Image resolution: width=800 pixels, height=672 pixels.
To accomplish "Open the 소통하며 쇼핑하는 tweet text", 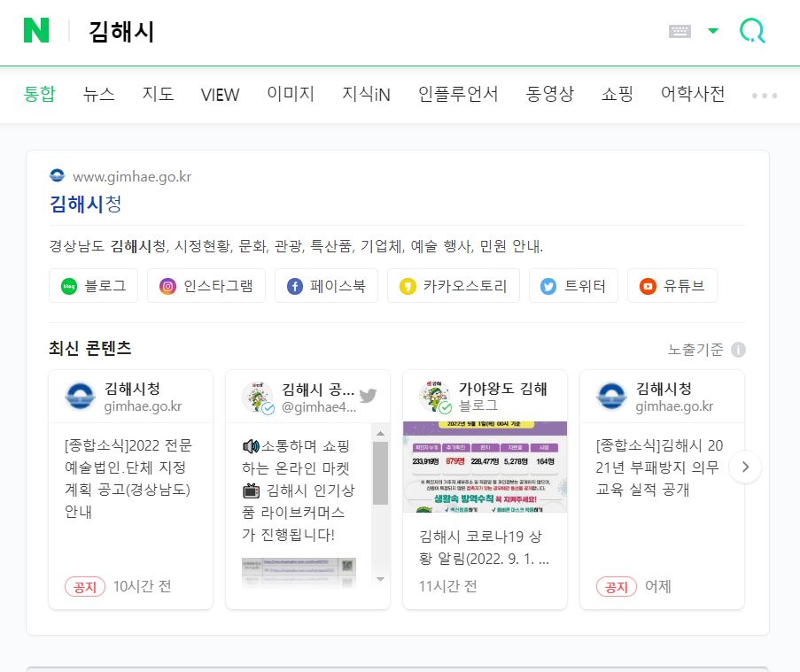I will (298, 490).
